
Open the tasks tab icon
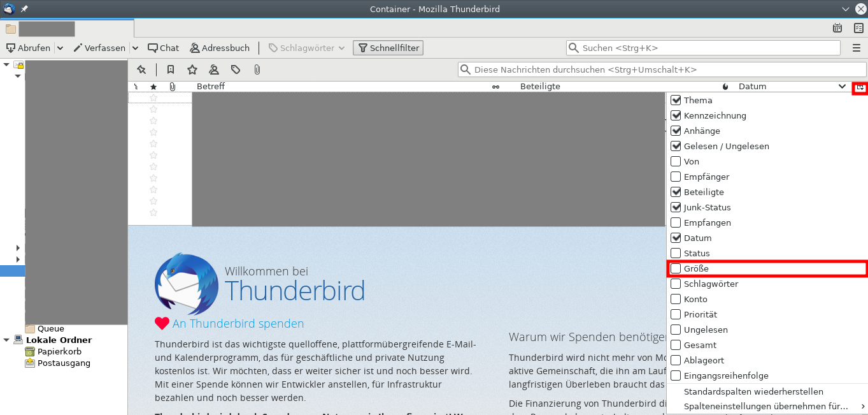pos(858,28)
